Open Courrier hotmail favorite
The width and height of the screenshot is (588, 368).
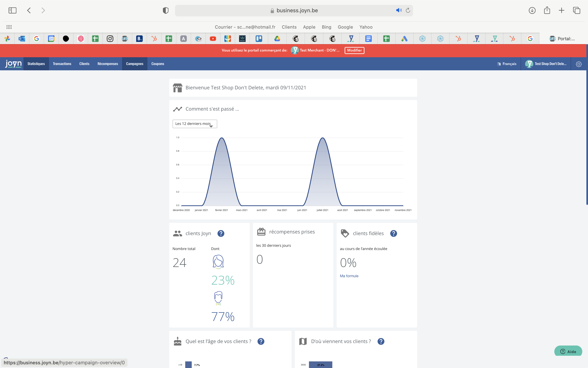(x=245, y=27)
